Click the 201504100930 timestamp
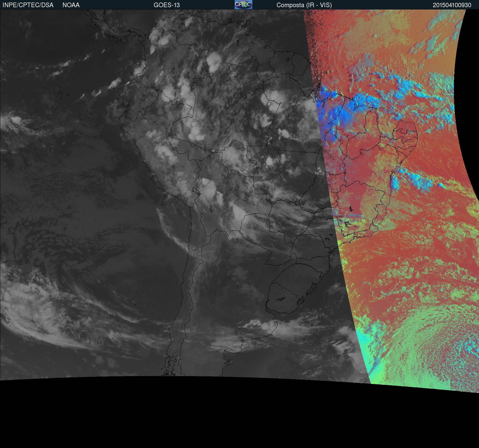 [x=452, y=5]
